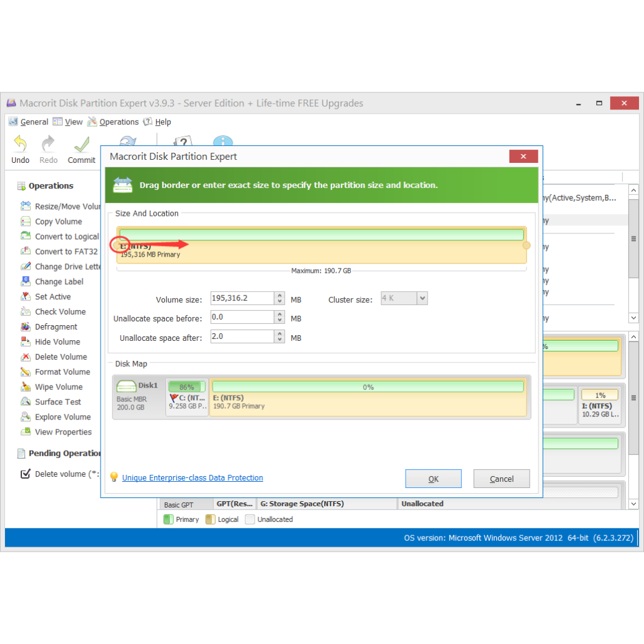Choose Convert to Logical icon
The height and width of the screenshot is (644, 644).
[26, 236]
